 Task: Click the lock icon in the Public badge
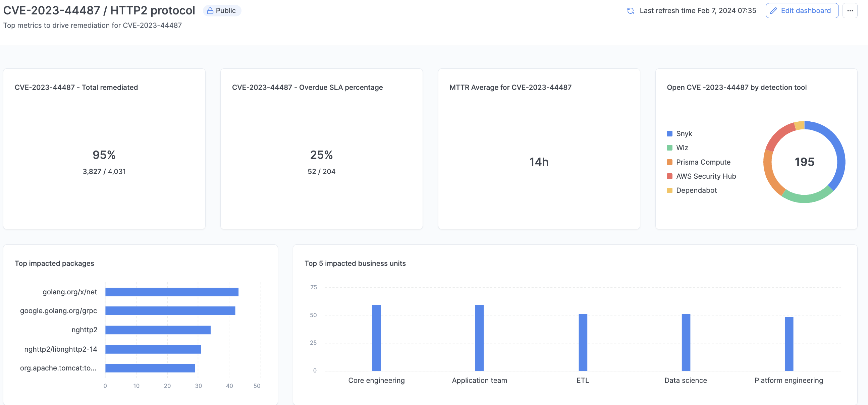[210, 10]
